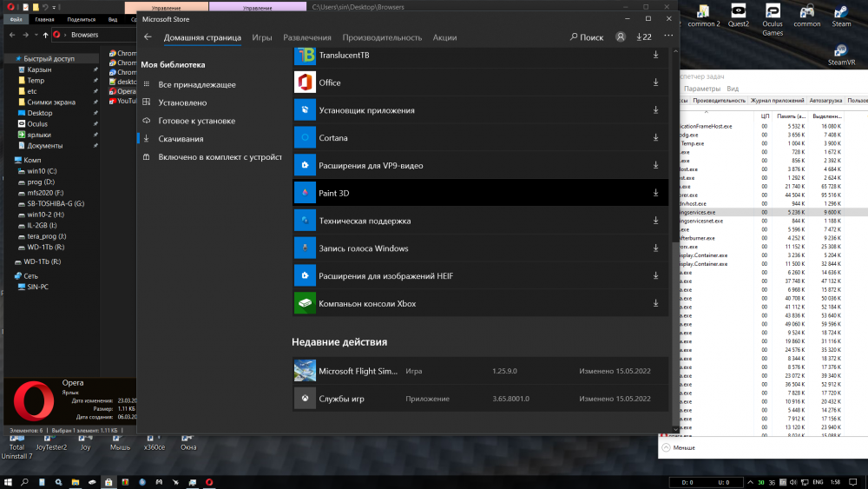Click the download arrow for Paint 3D
This screenshot has height=489, width=868.
pyautogui.click(x=655, y=193)
